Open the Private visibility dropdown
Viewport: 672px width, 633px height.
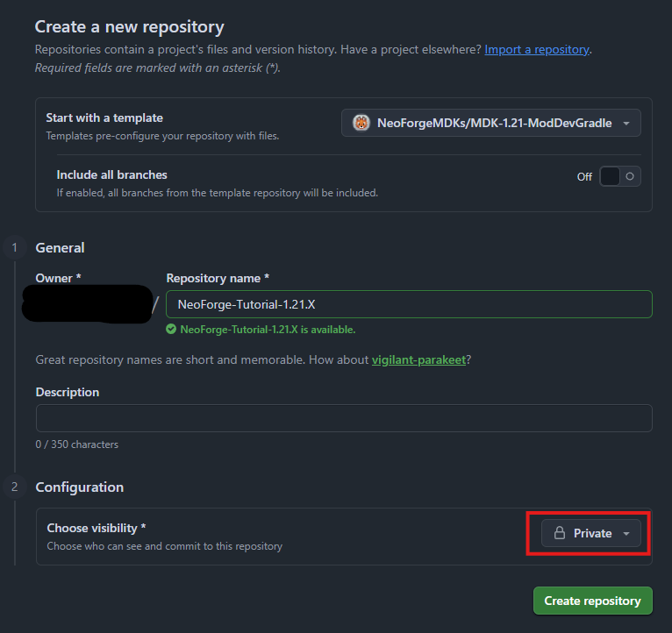click(590, 533)
